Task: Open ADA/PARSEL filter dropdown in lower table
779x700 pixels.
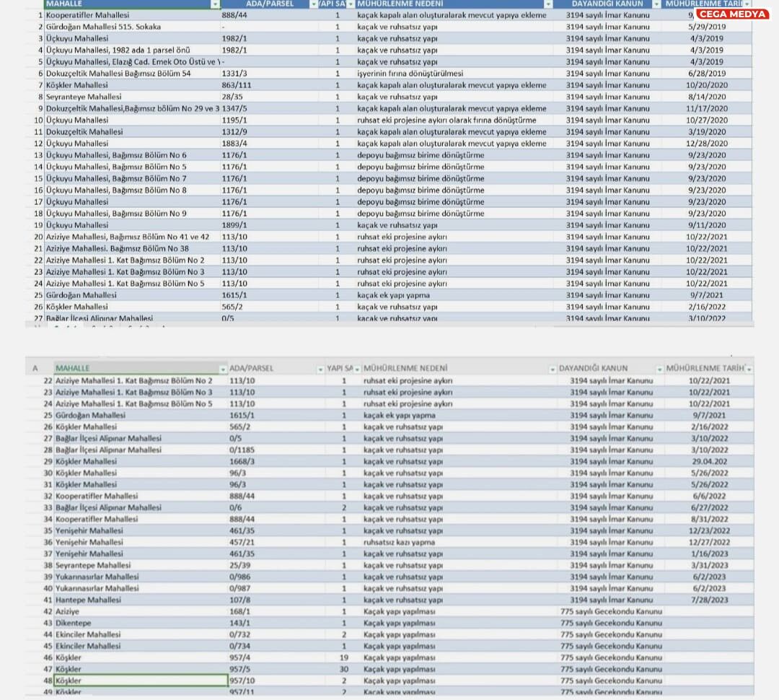Action: pos(320,369)
